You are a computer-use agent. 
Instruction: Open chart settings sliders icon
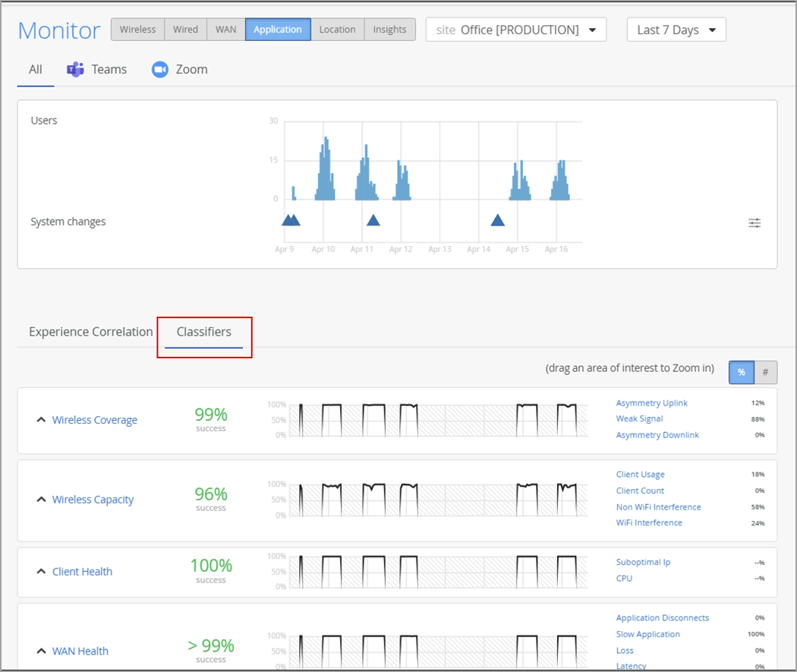754,222
